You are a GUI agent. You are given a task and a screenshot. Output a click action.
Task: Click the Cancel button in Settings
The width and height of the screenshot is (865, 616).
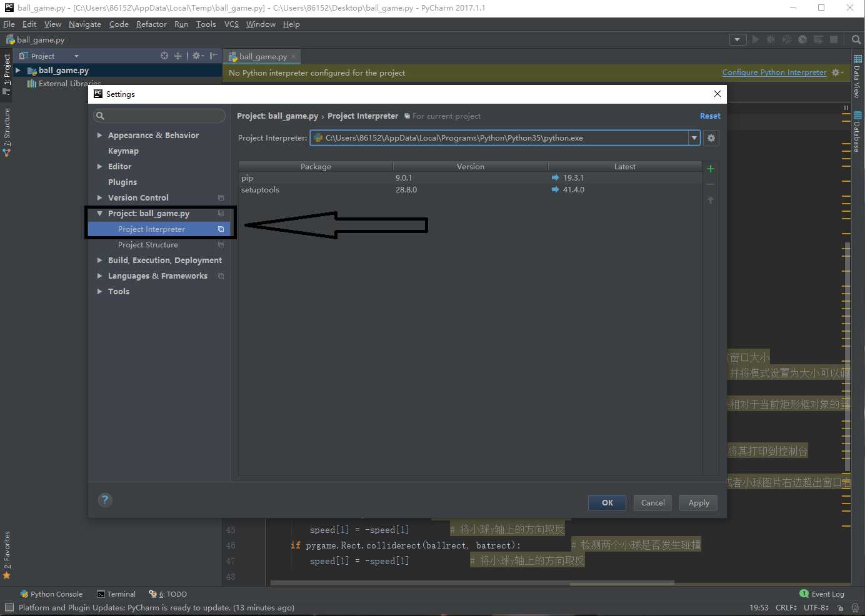coord(652,503)
